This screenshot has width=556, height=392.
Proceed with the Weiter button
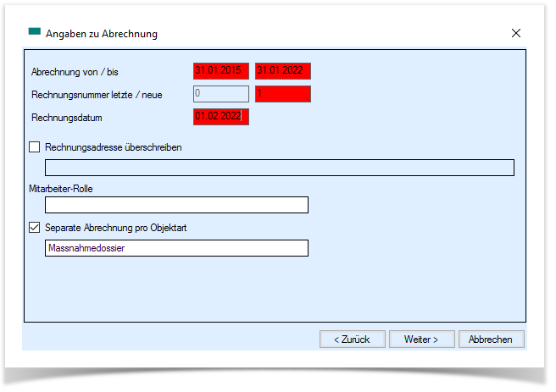pyautogui.click(x=421, y=340)
